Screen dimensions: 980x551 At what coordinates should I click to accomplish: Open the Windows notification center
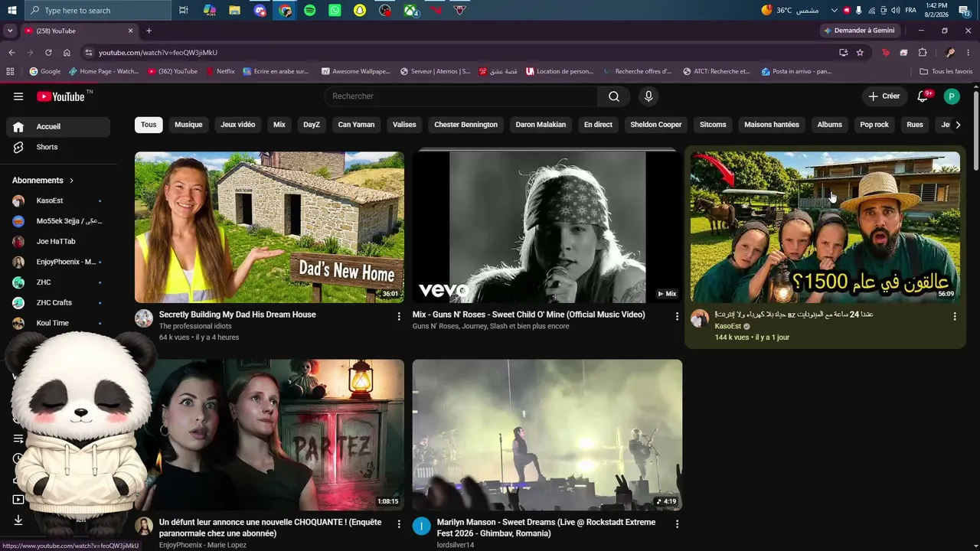pos(965,10)
